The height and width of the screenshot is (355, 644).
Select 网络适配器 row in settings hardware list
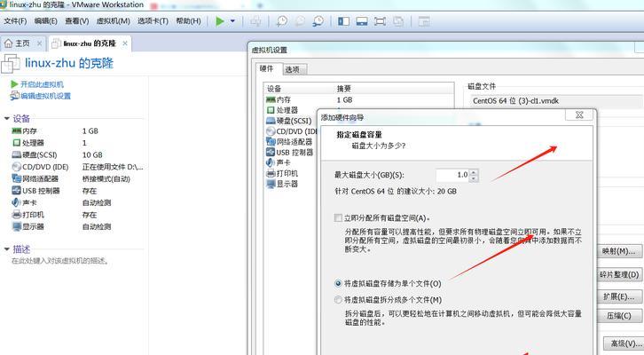(291, 142)
